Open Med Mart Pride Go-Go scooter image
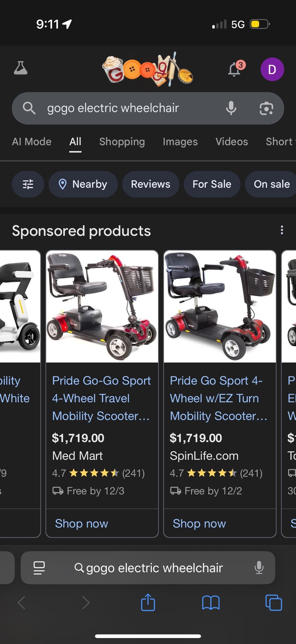The image size is (296, 644). click(102, 307)
